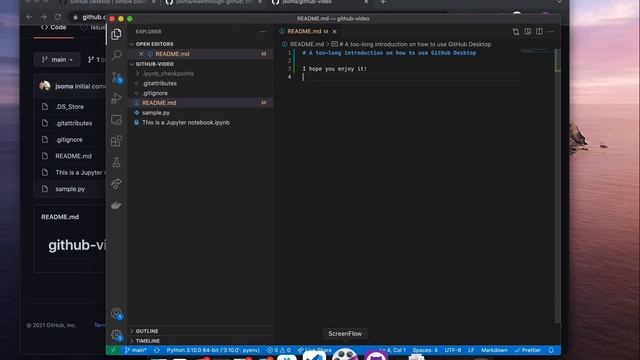Open the Explorer view in activity bar
This screenshot has width=640, height=360.
116,34
